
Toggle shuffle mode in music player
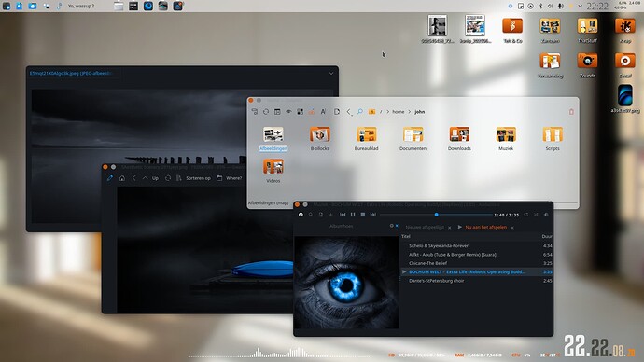pos(536,215)
